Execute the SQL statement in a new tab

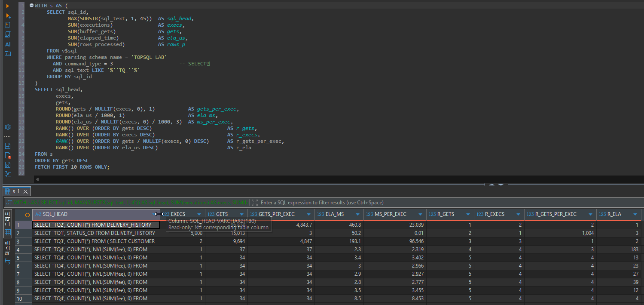click(8, 15)
